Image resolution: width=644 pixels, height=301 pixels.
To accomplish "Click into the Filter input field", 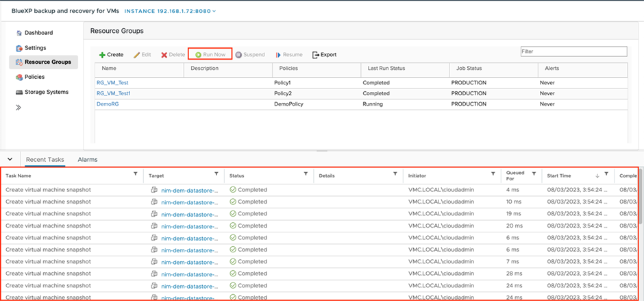I will click(573, 51).
